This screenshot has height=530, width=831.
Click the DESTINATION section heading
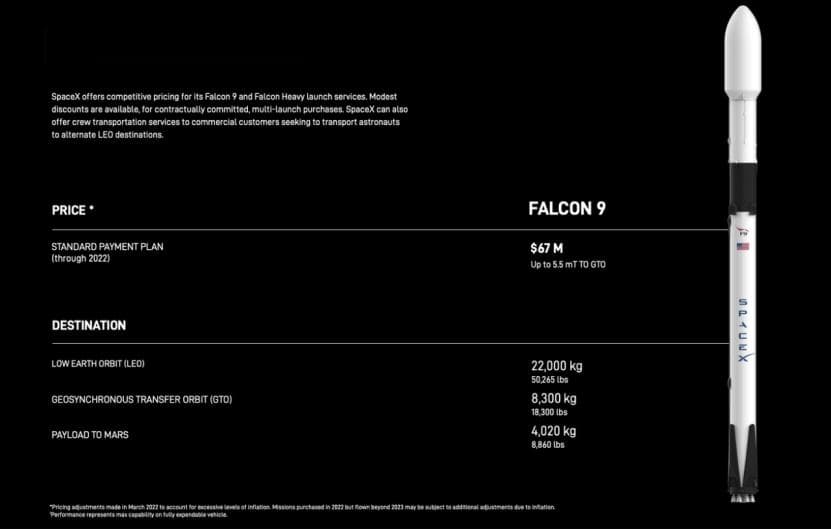pyautogui.click(x=89, y=325)
